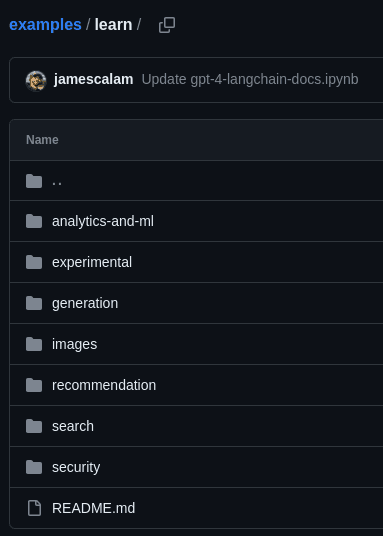Screen dimensions: 383x536
Task: Click the experimental folder icon
Action: click(x=34, y=262)
